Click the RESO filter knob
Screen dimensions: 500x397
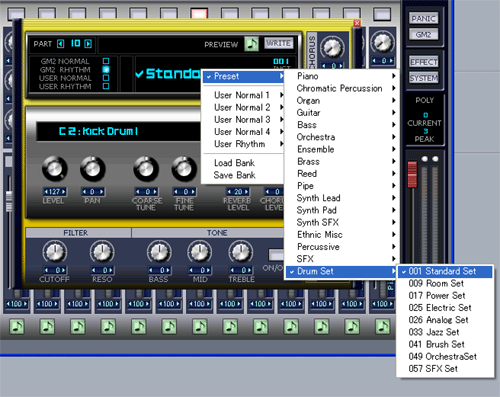102,252
